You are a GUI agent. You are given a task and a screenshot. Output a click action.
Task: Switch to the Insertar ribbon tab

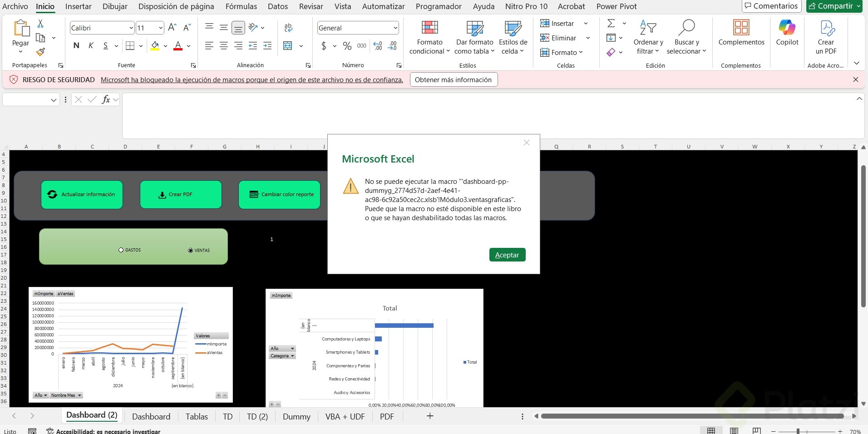click(x=79, y=6)
